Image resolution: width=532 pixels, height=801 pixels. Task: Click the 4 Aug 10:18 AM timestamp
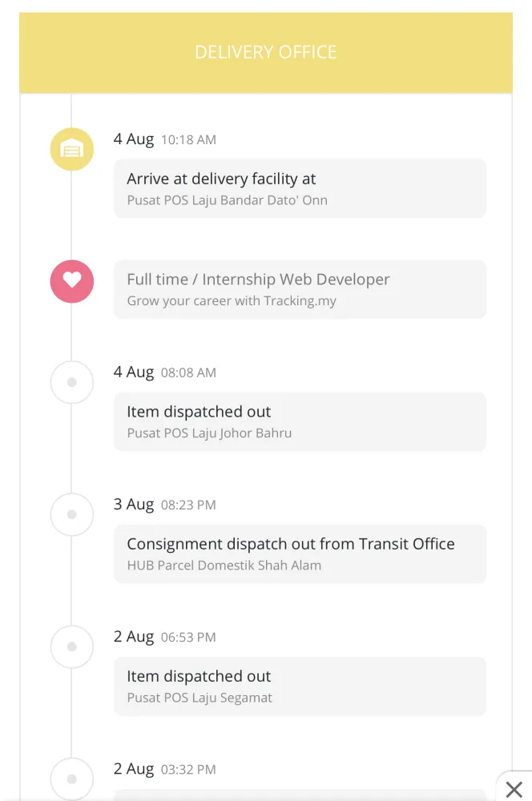[x=164, y=139]
